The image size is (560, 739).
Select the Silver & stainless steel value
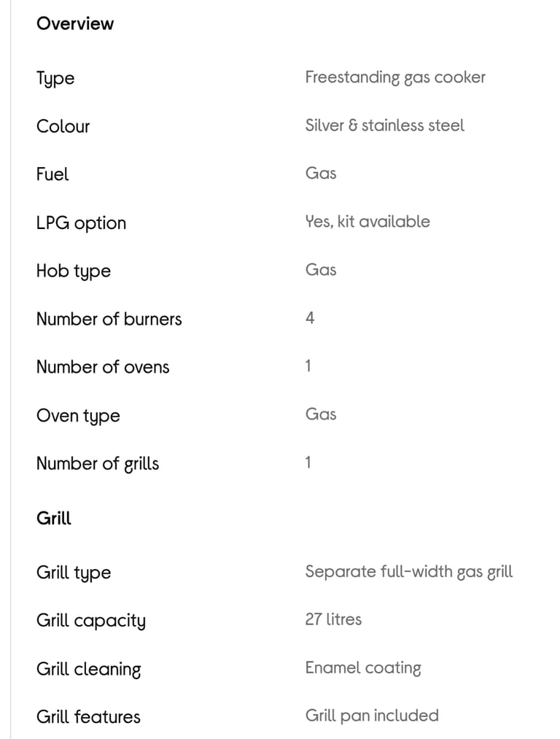tap(385, 125)
